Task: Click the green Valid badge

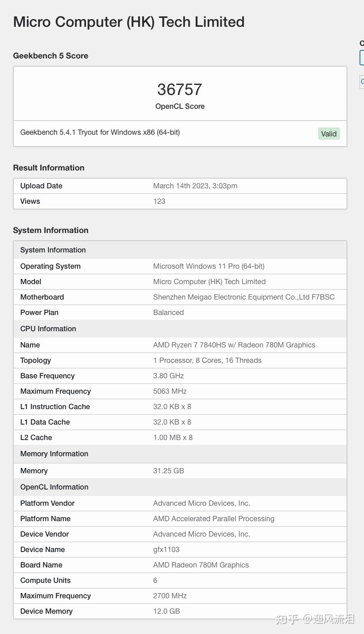Action: [329, 134]
